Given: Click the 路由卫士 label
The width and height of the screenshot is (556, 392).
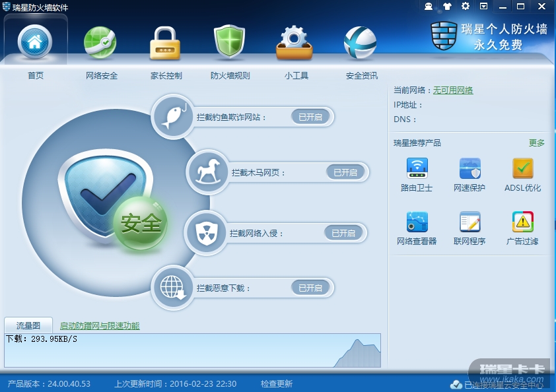Looking at the screenshot, I should (417, 187).
